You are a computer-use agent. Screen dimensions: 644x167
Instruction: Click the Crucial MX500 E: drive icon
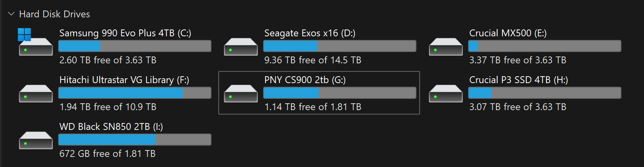click(x=446, y=47)
